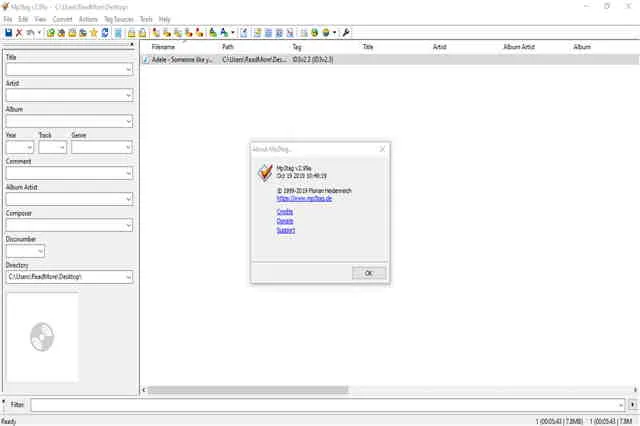This screenshot has height=426, width=640.
Task: Click the Select all files list icon
Action: (118, 33)
